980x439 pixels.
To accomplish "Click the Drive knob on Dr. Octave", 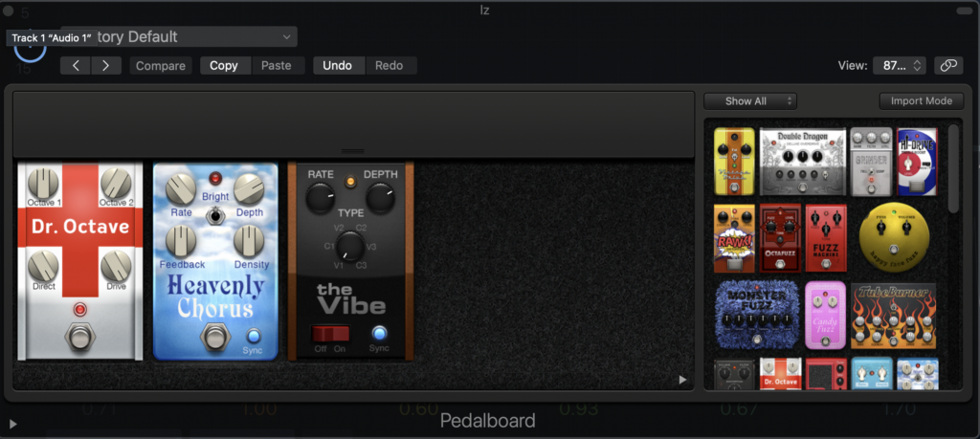I will (116, 266).
